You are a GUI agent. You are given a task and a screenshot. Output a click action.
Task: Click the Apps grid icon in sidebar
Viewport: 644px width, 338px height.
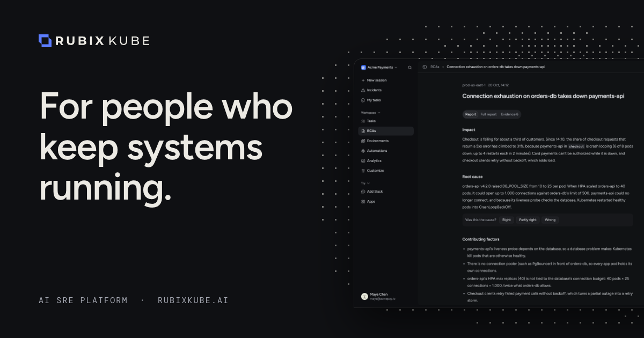[363, 201]
